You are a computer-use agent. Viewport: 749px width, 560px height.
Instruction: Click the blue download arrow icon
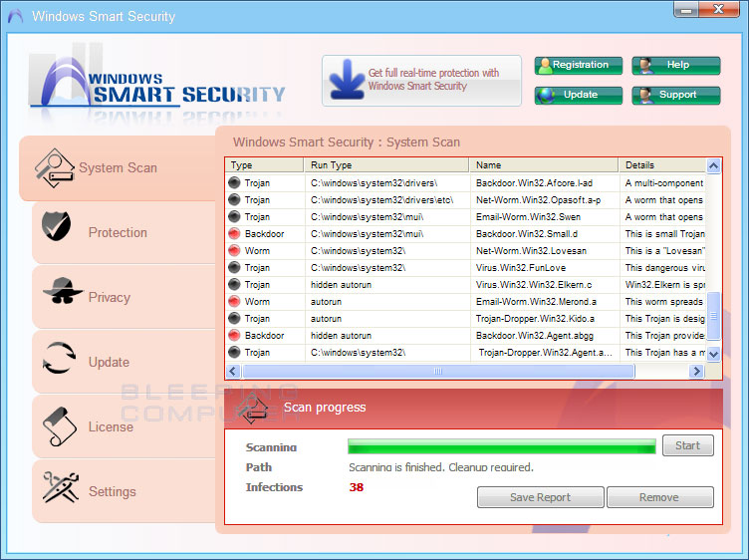click(x=346, y=80)
